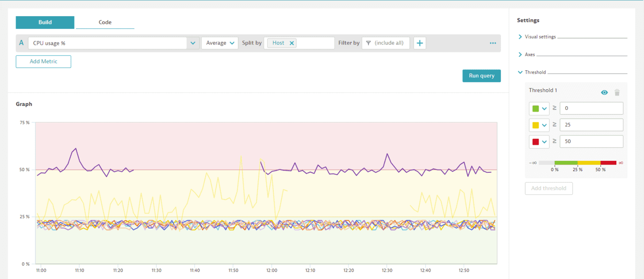Delete Threshold 1 with the trash icon

[617, 92]
